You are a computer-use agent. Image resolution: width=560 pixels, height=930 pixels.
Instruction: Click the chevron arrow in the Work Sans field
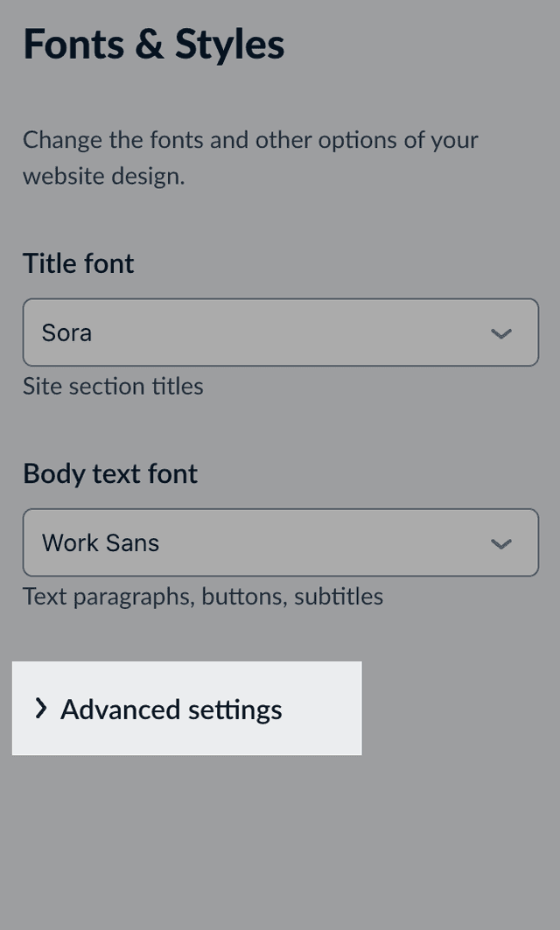(x=501, y=543)
